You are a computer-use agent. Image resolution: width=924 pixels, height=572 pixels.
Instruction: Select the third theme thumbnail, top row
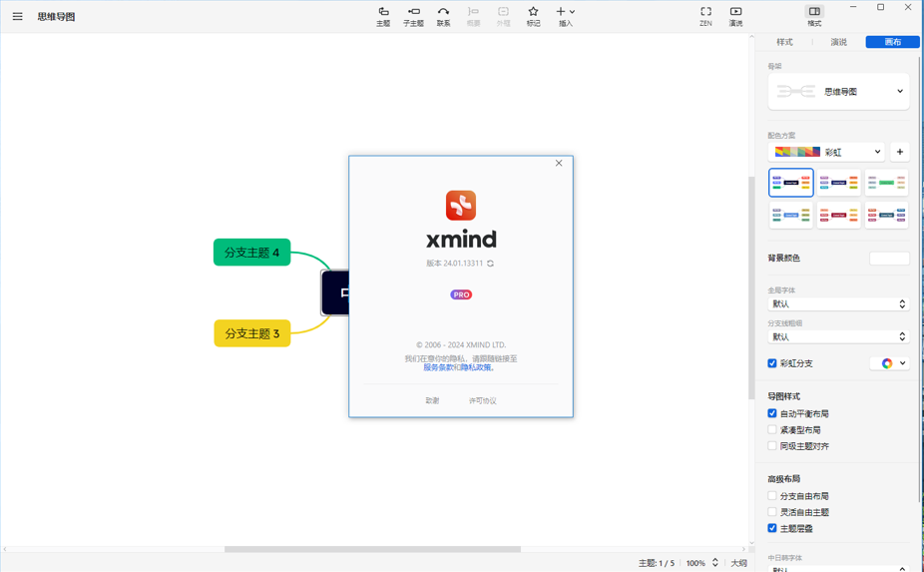[x=886, y=183]
